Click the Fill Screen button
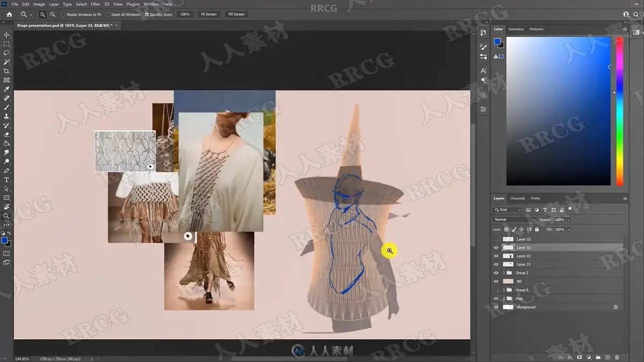644x362 pixels. coord(236,14)
